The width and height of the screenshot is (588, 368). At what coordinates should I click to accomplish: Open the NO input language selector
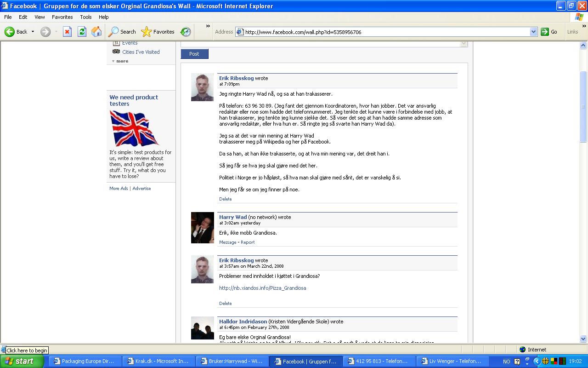[x=506, y=362]
